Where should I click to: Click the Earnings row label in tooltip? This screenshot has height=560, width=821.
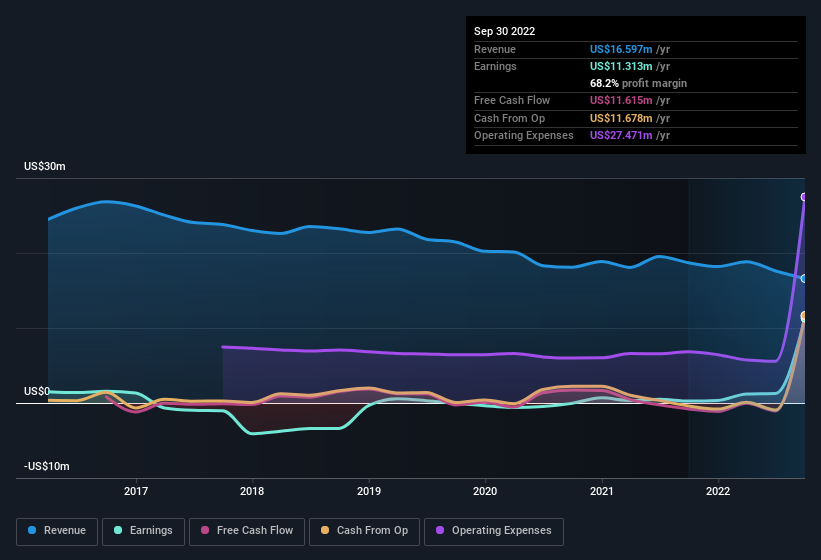tap(495, 66)
